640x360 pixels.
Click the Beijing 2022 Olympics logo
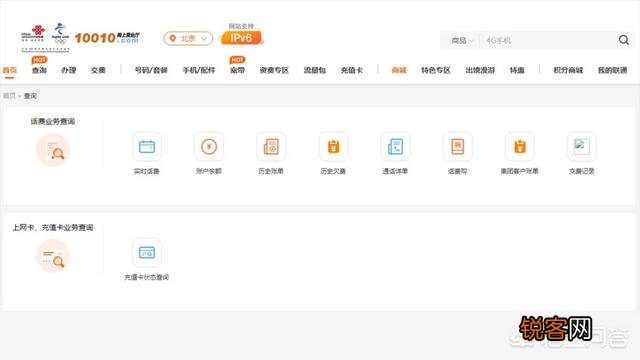coord(60,33)
